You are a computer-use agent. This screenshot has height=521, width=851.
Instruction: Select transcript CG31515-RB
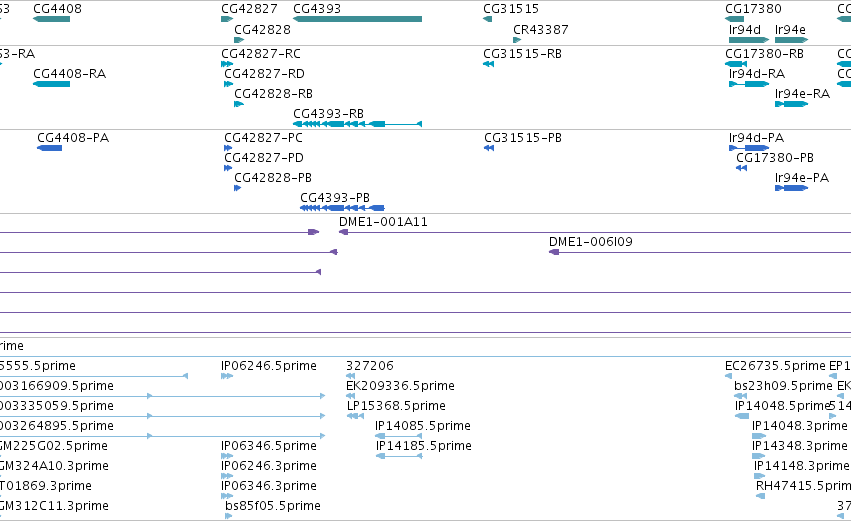[522, 54]
